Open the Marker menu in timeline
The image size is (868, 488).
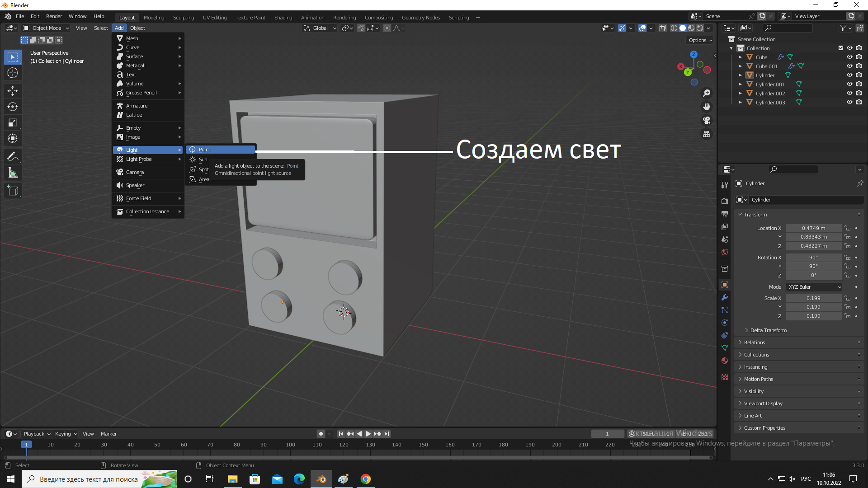(x=108, y=434)
